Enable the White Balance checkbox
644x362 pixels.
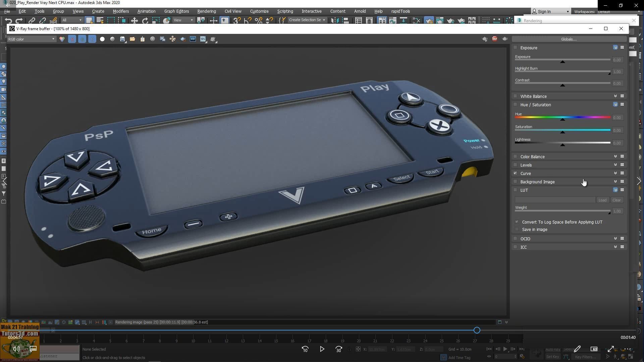coord(516,96)
